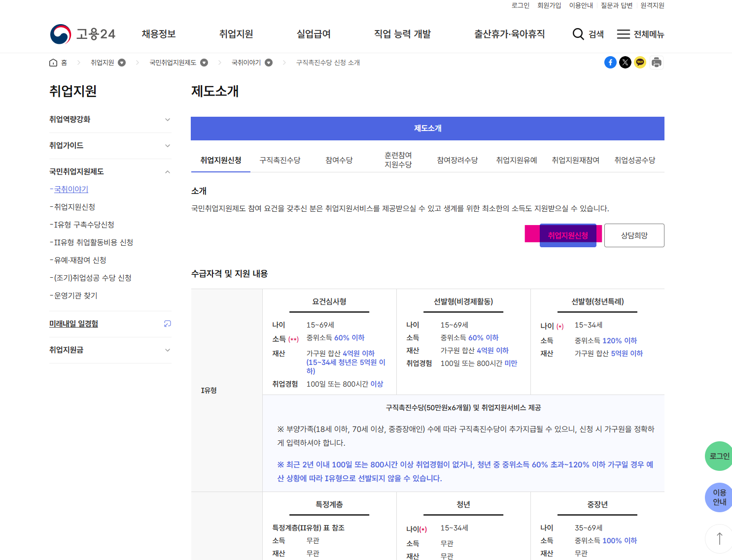
Task: Open 운영기관 찾기 sidebar link
Action: pos(75,296)
